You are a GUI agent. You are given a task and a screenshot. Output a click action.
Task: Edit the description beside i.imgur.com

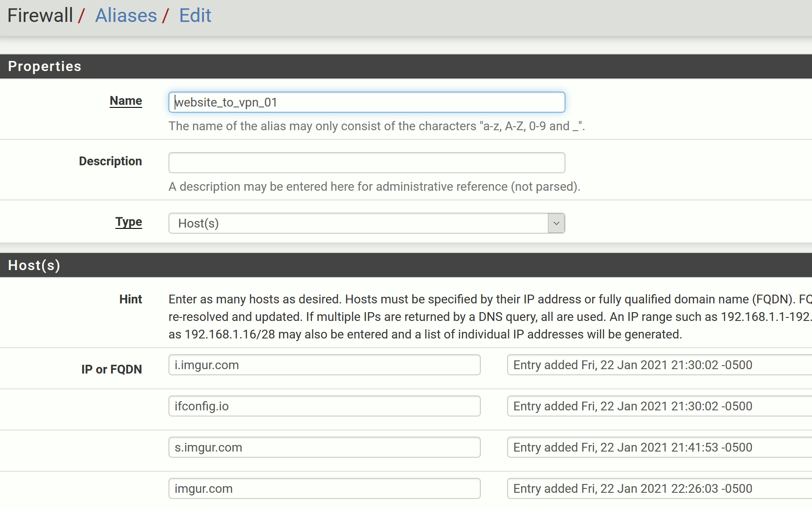pyautogui.click(x=658, y=365)
